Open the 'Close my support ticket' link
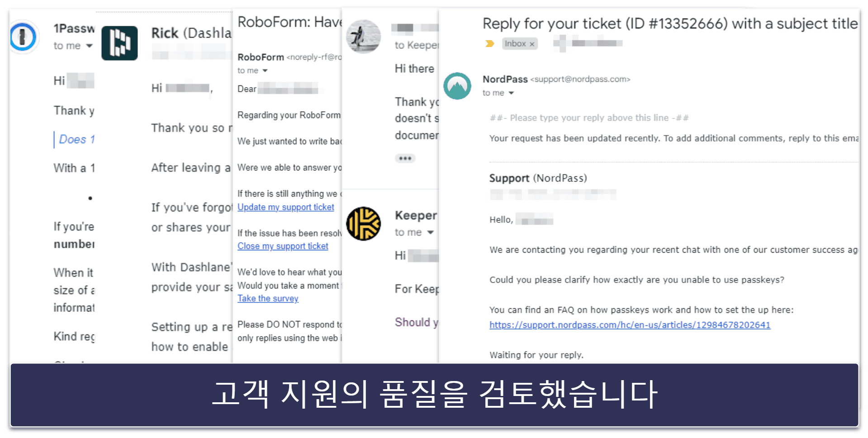Image resolution: width=868 pixels, height=438 pixels. (x=283, y=246)
